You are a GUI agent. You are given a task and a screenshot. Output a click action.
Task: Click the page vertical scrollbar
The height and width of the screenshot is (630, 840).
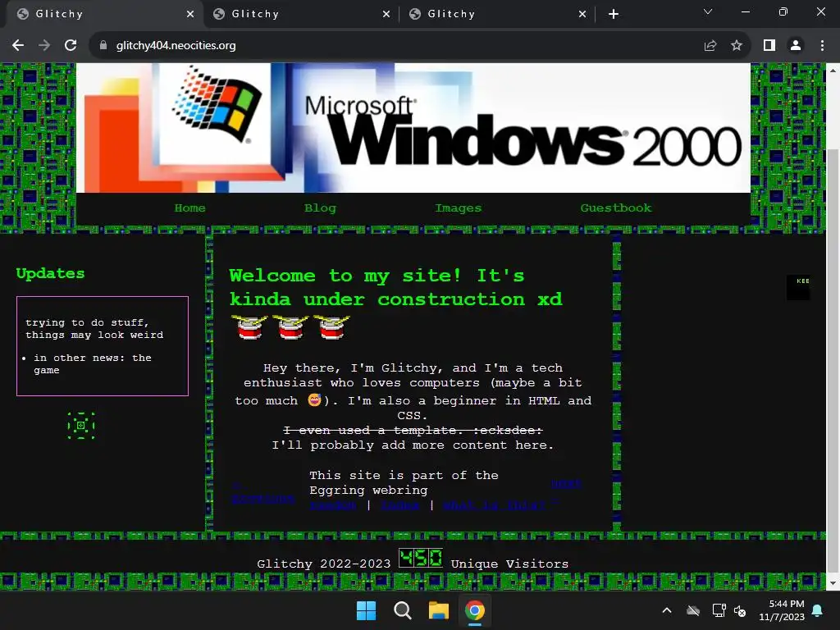pyautogui.click(x=833, y=359)
